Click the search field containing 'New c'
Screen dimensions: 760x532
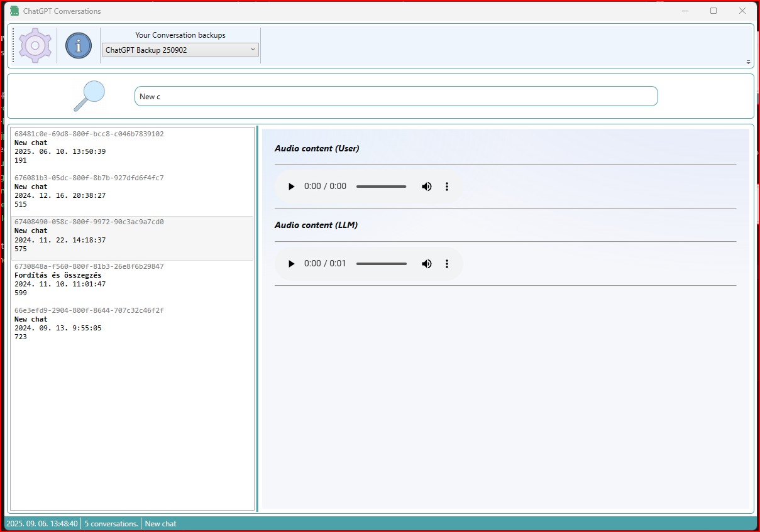pyautogui.click(x=396, y=96)
